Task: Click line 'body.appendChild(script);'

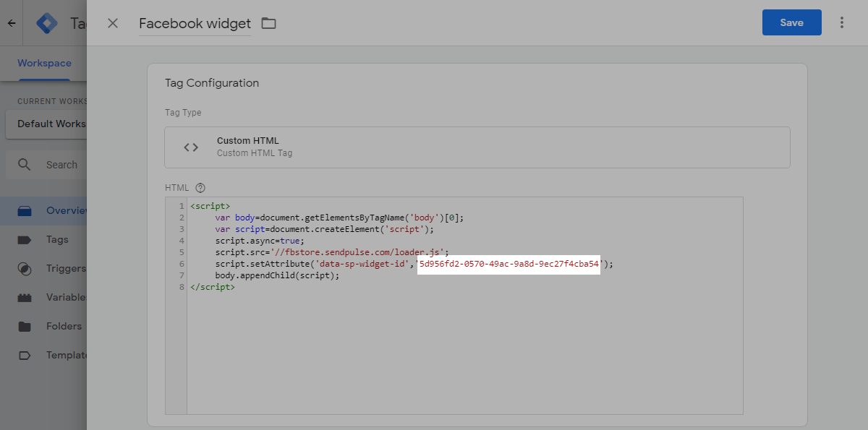Action: tap(277, 275)
